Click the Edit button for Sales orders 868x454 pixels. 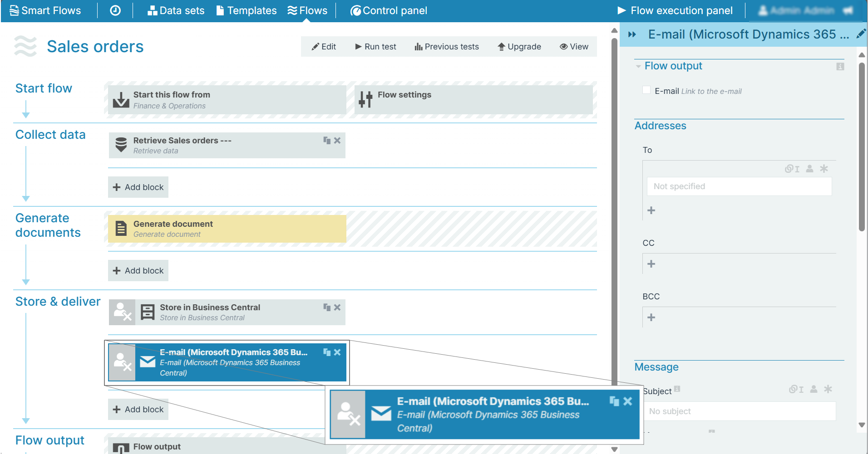[x=324, y=47]
